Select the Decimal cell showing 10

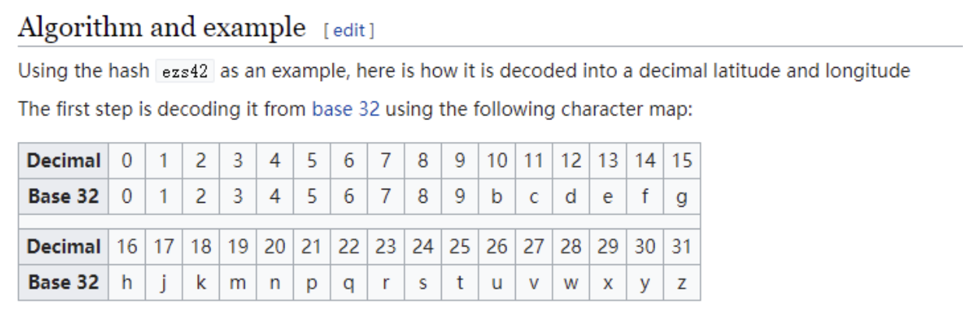click(497, 161)
